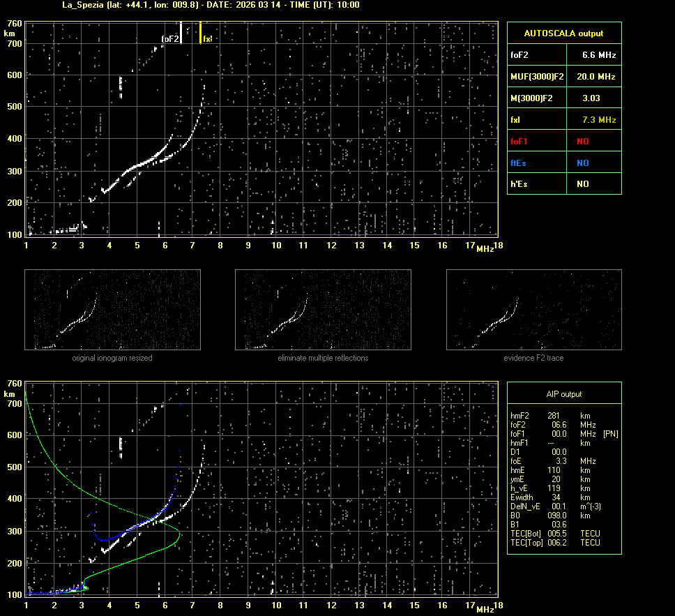Open the "evidence F2 trace" thumbnail
The width and height of the screenshot is (675, 616).
(x=533, y=310)
